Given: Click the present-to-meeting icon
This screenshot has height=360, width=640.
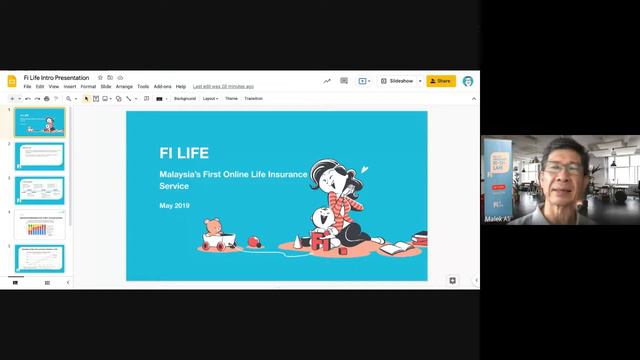Looking at the screenshot, I should [x=362, y=81].
